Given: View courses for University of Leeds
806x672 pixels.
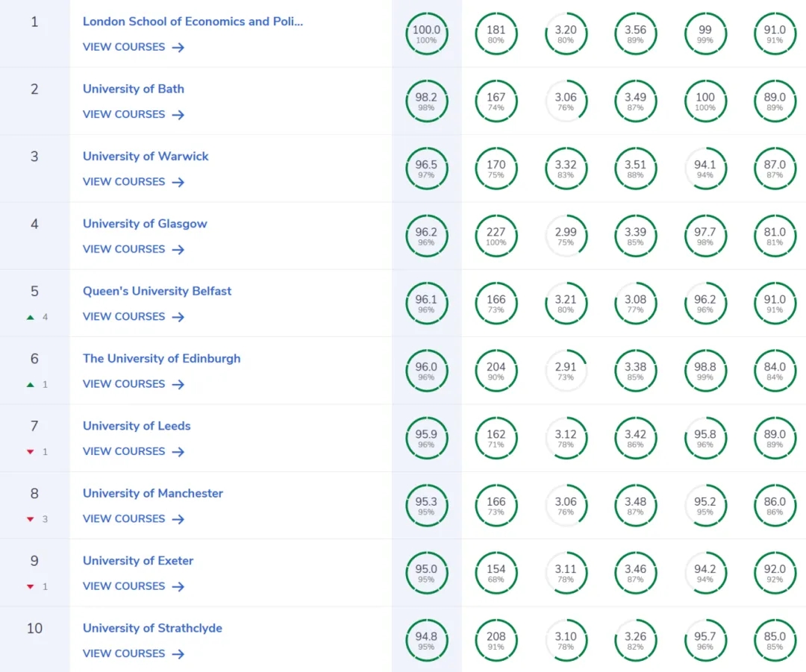Looking at the screenshot, I should coord(134,451).
